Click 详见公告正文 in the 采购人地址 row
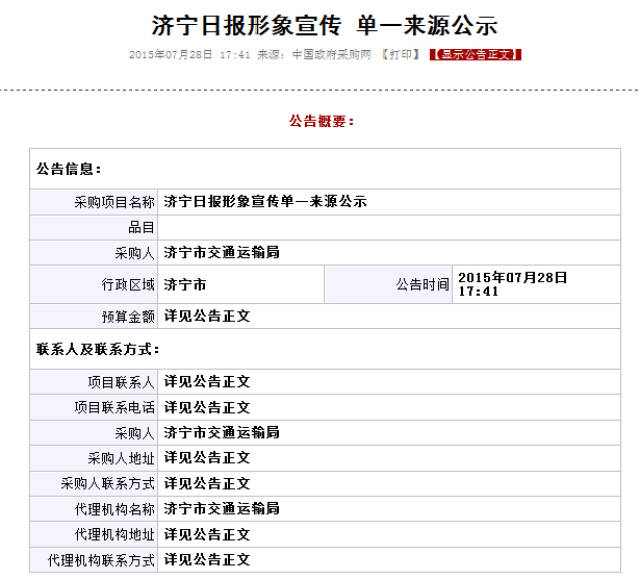Viewport: 640px width, 579px height. coord(207,458)
